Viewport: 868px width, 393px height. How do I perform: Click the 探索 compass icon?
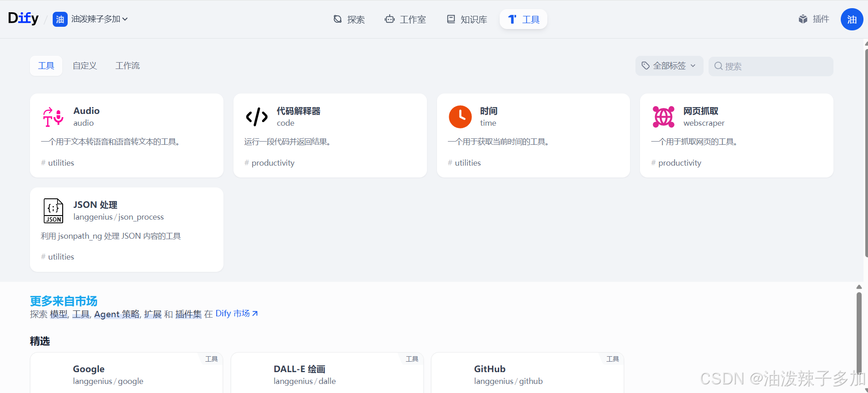tap(337, 19)
